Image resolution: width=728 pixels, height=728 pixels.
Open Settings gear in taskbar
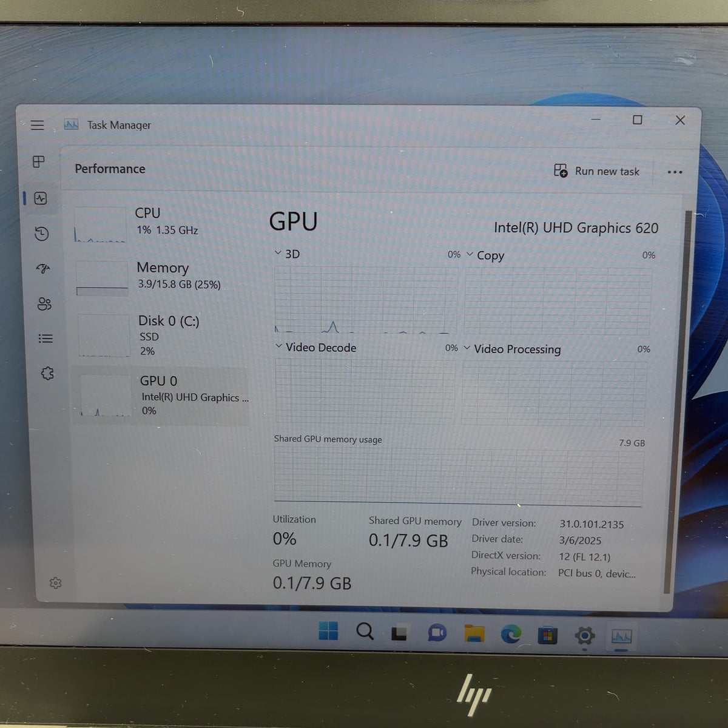click(585, 636)
